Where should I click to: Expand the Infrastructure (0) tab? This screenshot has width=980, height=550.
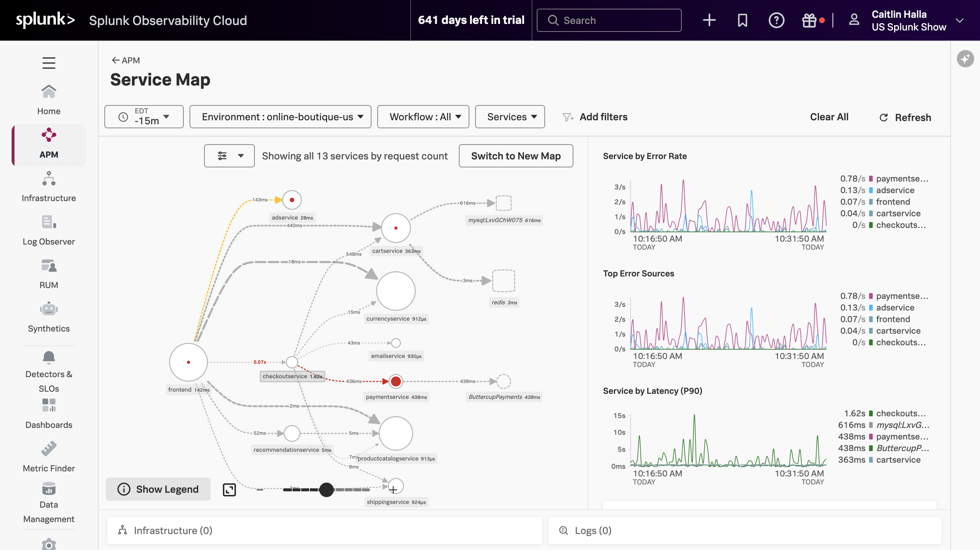pos(324,530)
